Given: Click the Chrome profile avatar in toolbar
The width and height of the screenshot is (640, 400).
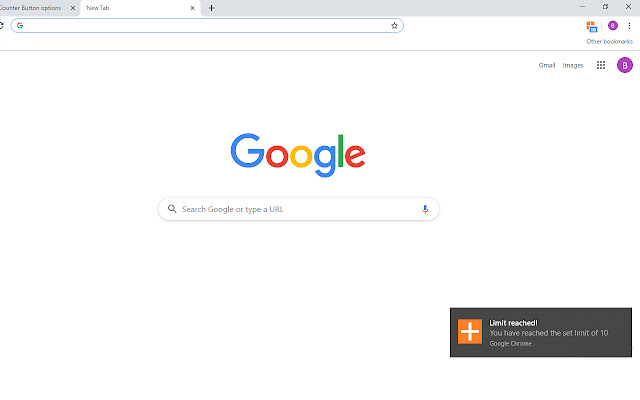Looking at the screenshot, I should click(x=613, y=26).
